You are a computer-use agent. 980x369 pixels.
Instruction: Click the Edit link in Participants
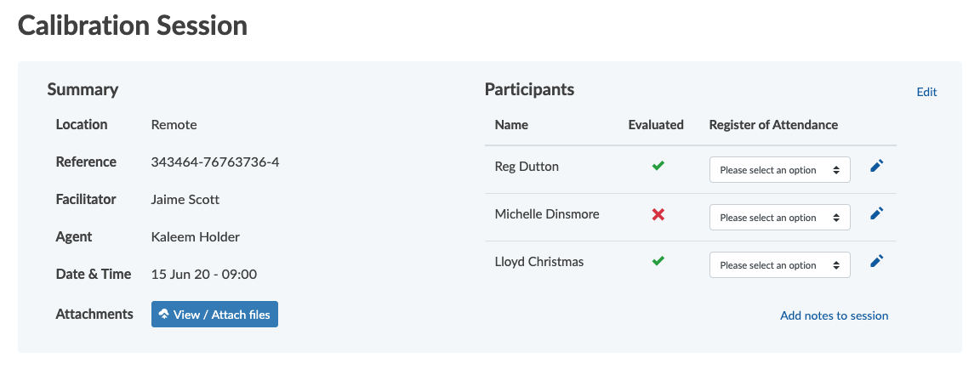tap(926, 92)
